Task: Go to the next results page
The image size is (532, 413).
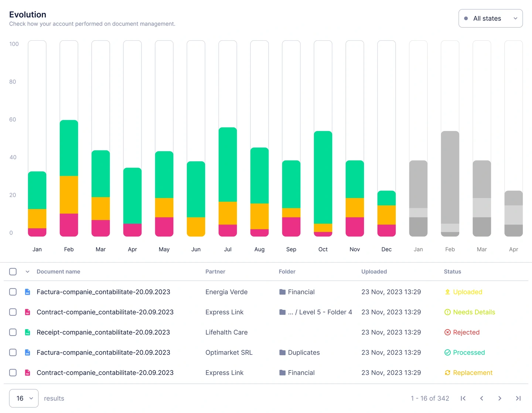Action: tap(499, 398)
